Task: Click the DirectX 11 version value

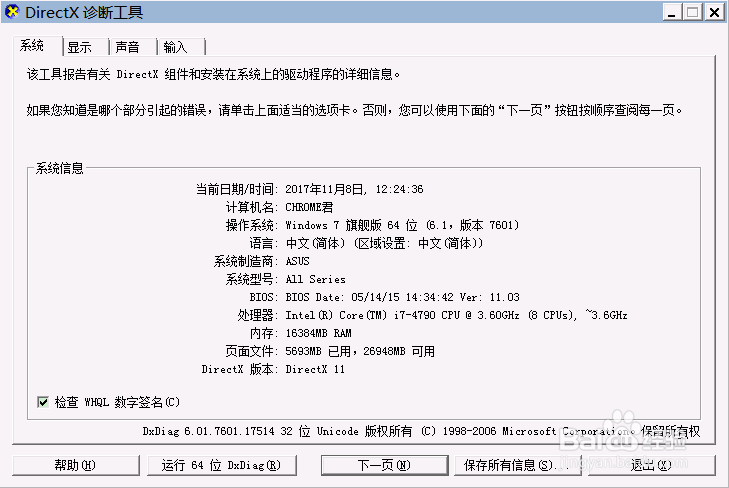Action: pyautogui.click(x=315, y=369)
